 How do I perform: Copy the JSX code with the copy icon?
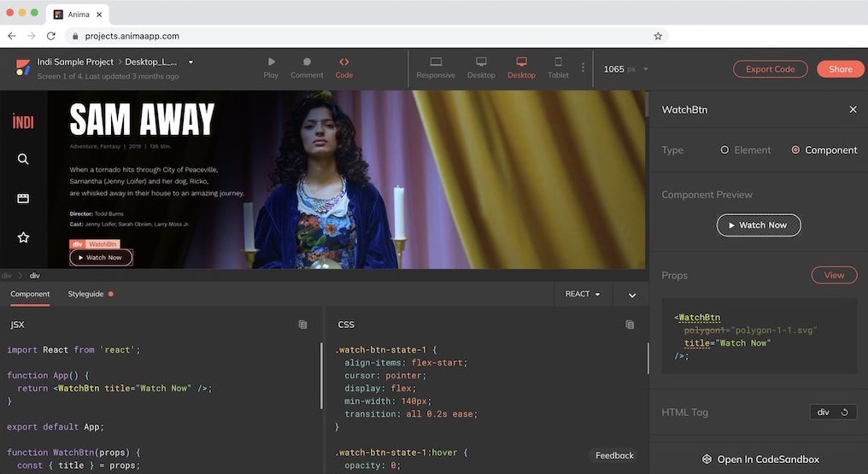point(302,325)
